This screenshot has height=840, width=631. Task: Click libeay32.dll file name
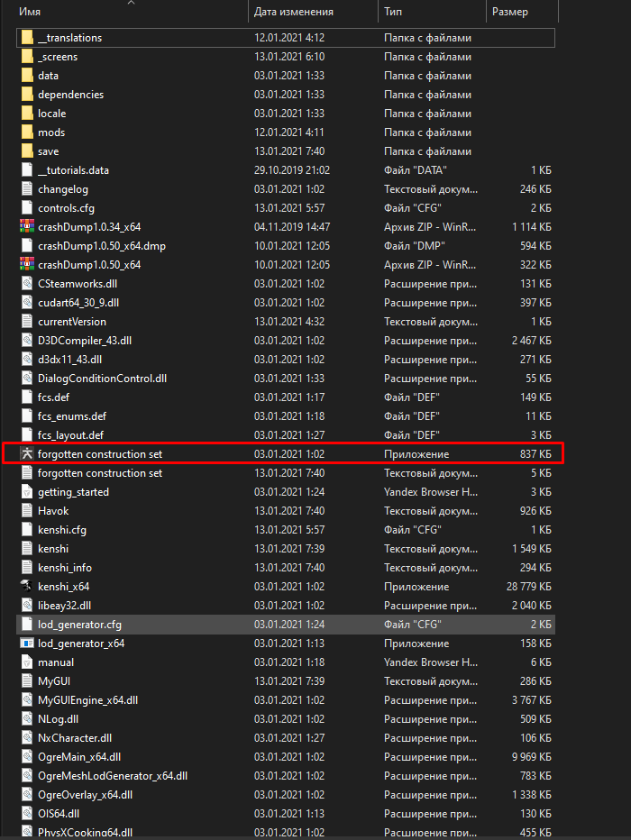(64, 606)
